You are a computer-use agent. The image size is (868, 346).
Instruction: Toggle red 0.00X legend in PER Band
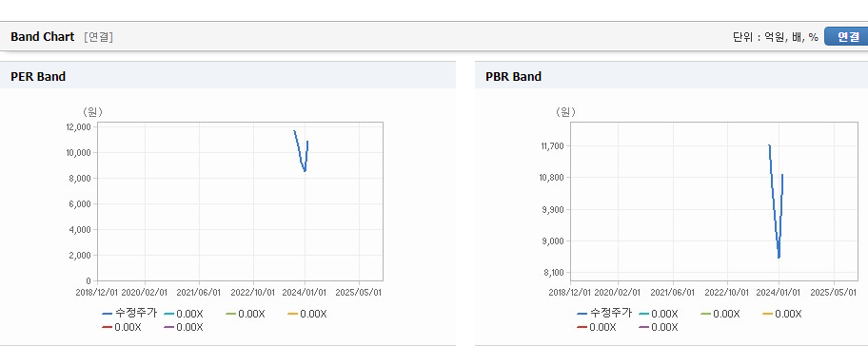point(122,327)
